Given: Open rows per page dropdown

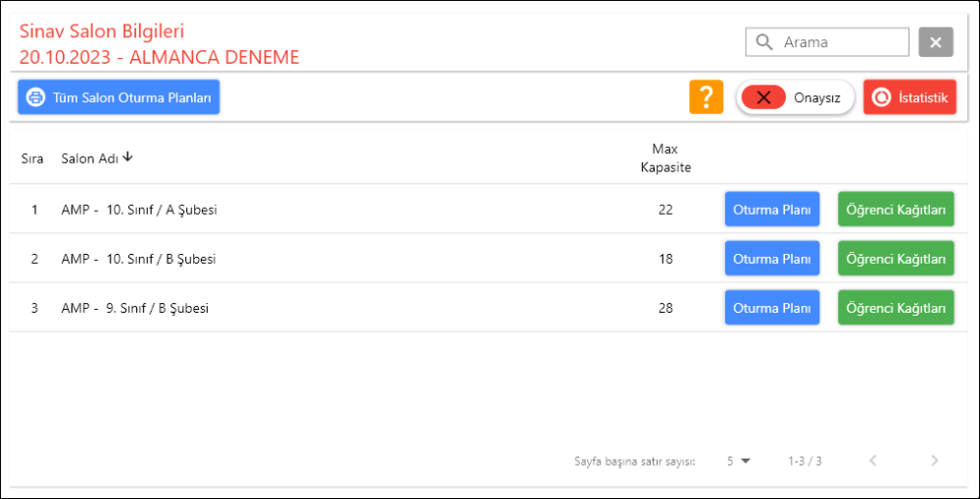Looking at the screenshot, I should tap(738, 460).
